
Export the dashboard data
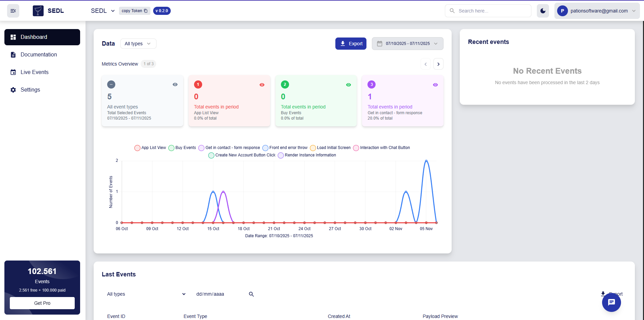click(351, 43)
